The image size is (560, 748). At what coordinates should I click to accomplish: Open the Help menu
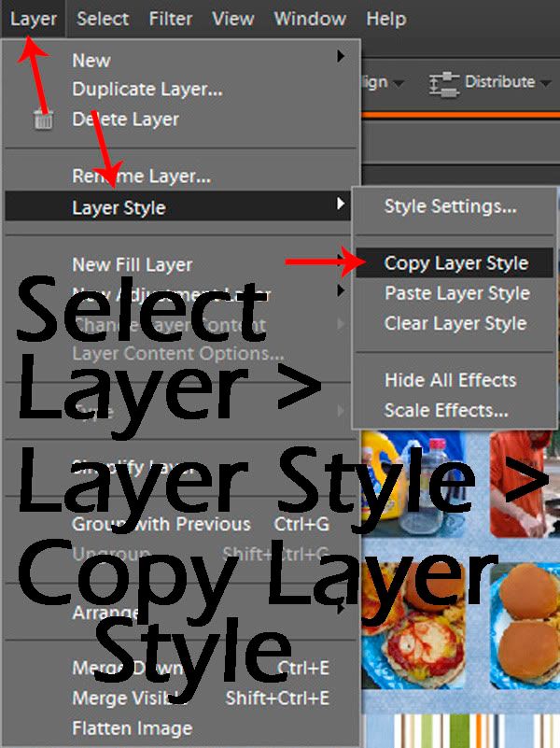point(386,19)
